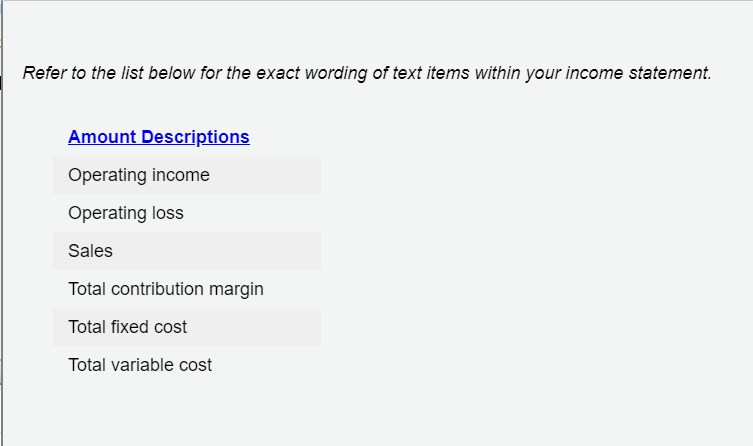
Task: Click the word 'Descriptions' in the blue heading
Action: tap(195, 137)
